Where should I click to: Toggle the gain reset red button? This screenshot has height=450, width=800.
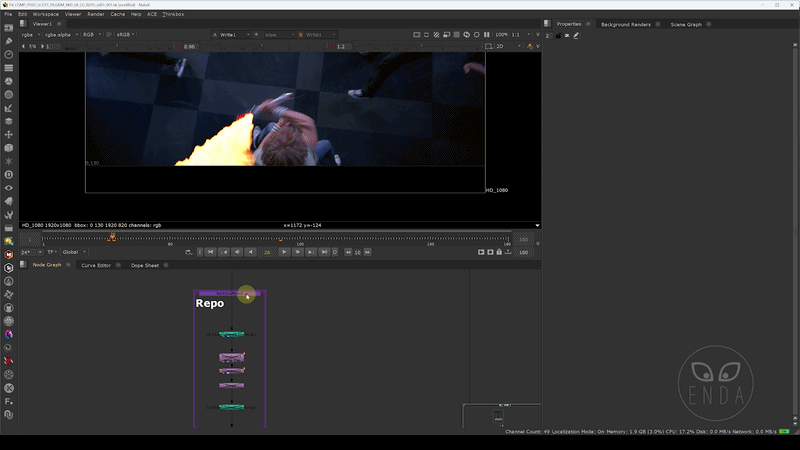[179, 46]
